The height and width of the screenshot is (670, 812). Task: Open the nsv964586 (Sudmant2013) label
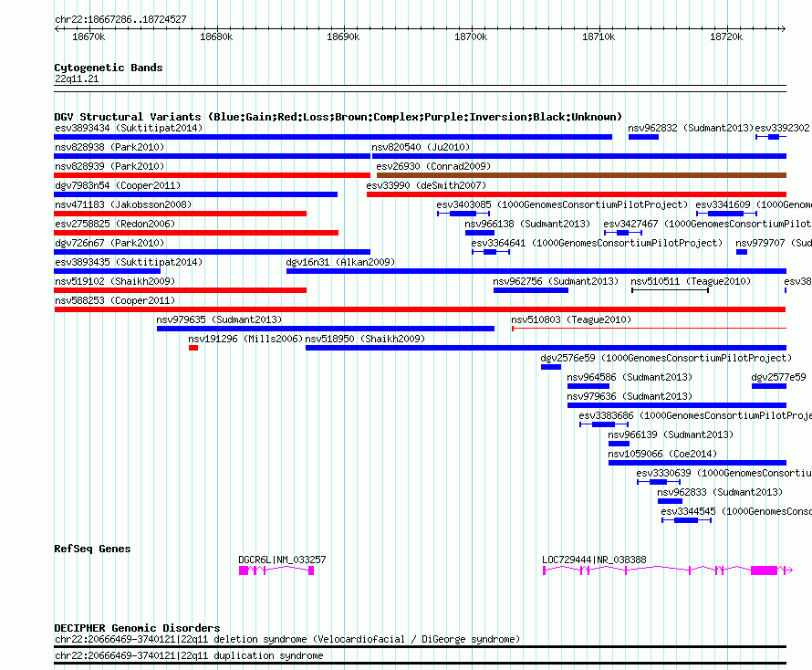pos(630,377)
